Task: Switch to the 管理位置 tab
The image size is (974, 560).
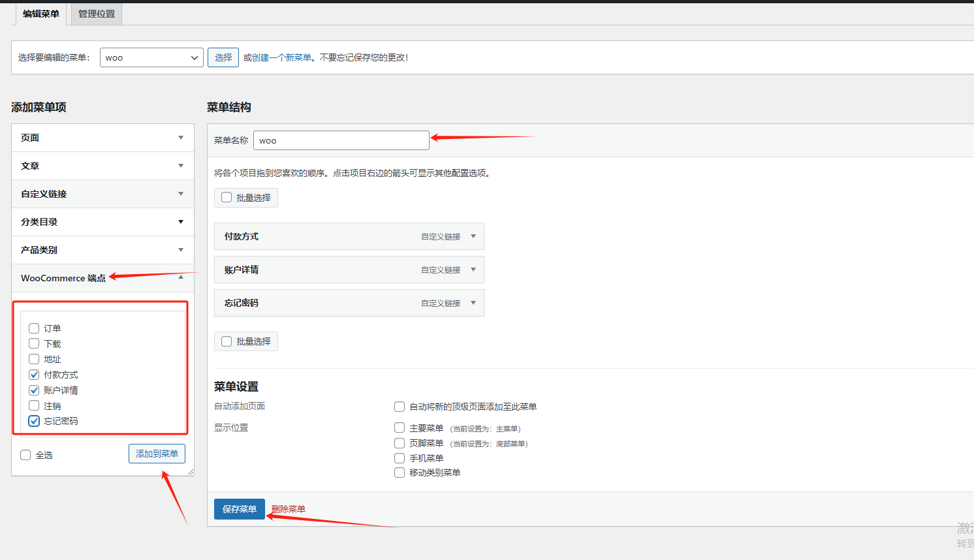Action: click(95, 13)
